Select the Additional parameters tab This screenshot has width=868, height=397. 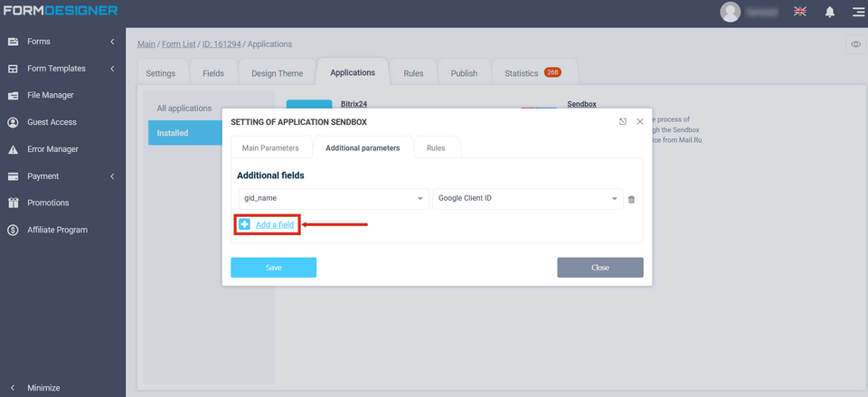363,147
